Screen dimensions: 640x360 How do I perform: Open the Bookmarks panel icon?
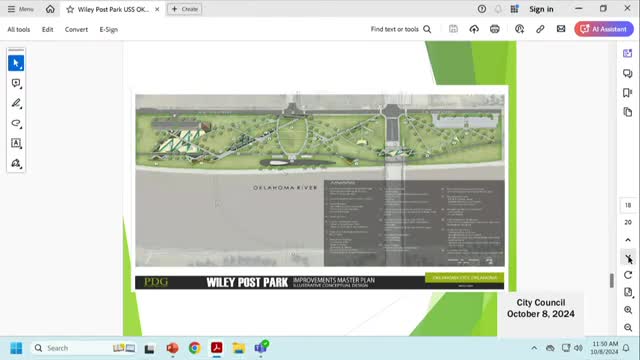(x=627, y=93)
